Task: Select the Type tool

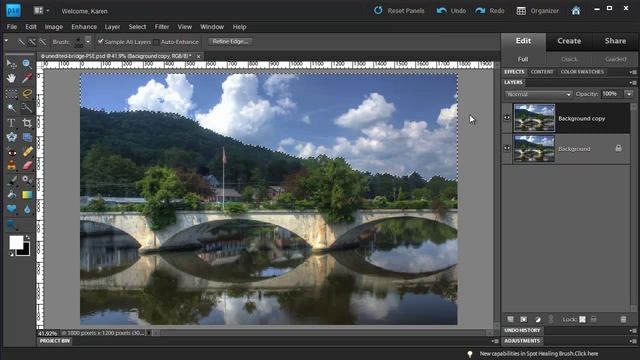Action: click(x=11, y=123)
